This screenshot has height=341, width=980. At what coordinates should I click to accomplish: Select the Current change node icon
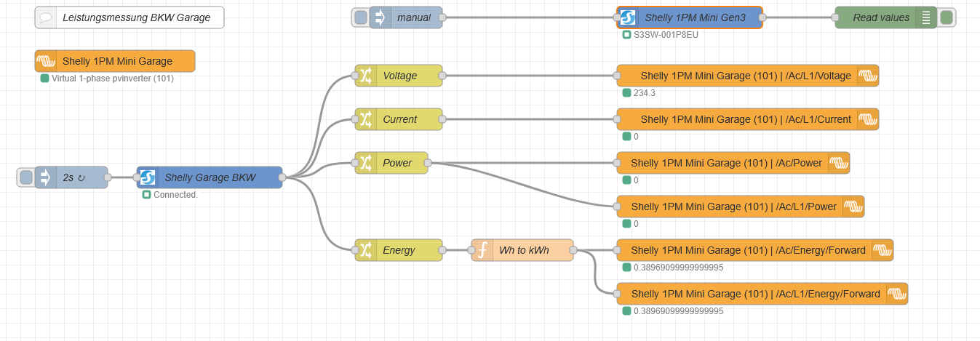366,119
